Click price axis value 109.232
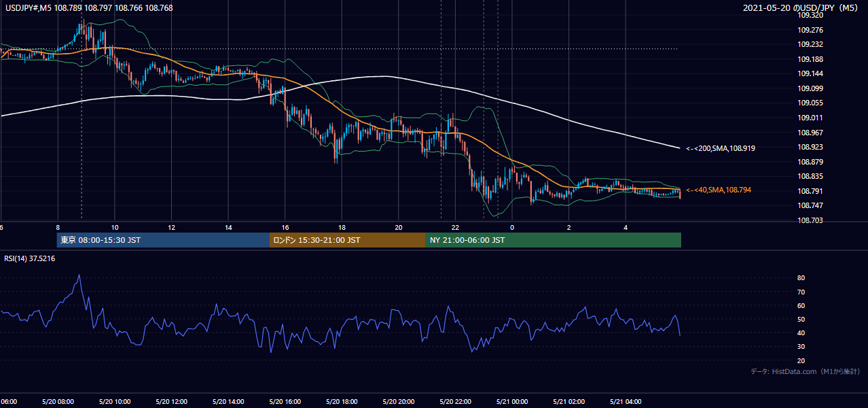Screen dimensions: 868x408 810,44
